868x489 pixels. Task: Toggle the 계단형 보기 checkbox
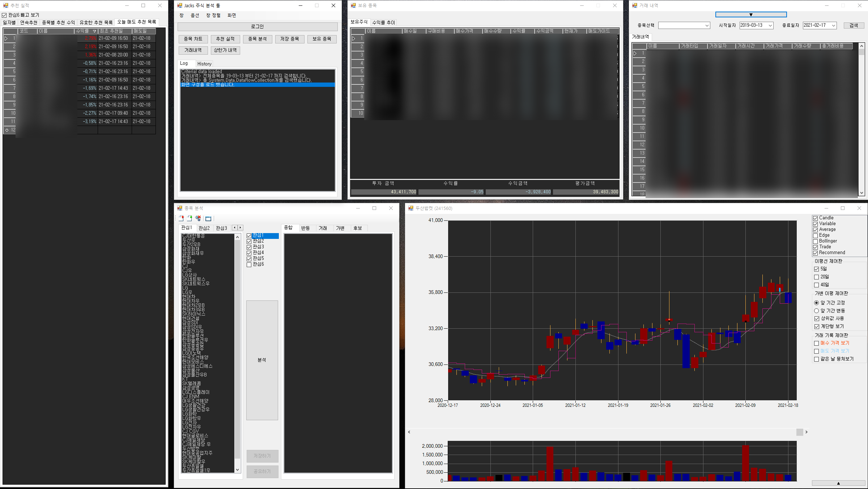pyautogui.click(x=816, y=326)
